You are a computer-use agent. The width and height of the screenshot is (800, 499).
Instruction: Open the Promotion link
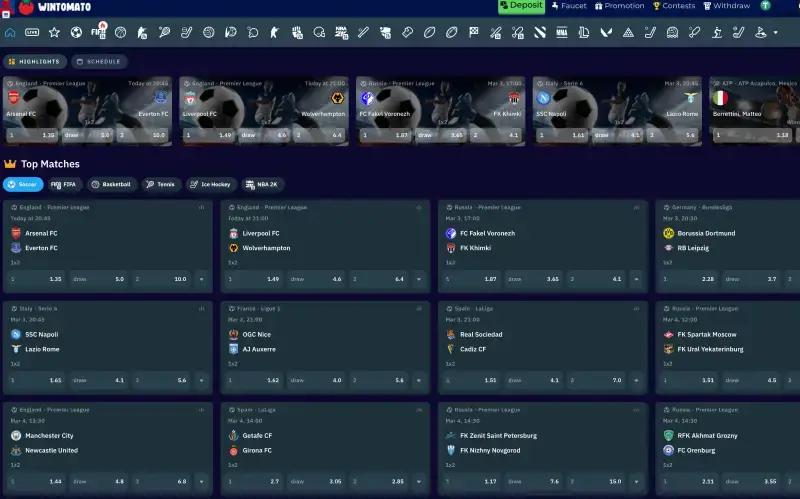pos(619,6)
